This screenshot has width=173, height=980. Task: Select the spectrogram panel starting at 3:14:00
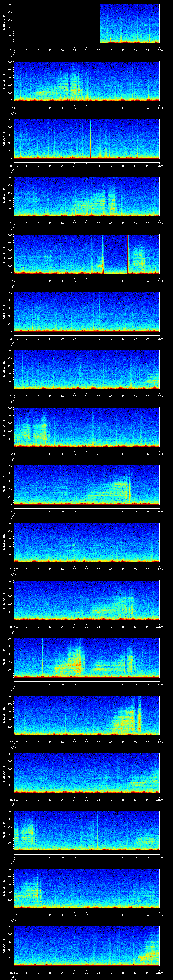[x=87, y=312]
